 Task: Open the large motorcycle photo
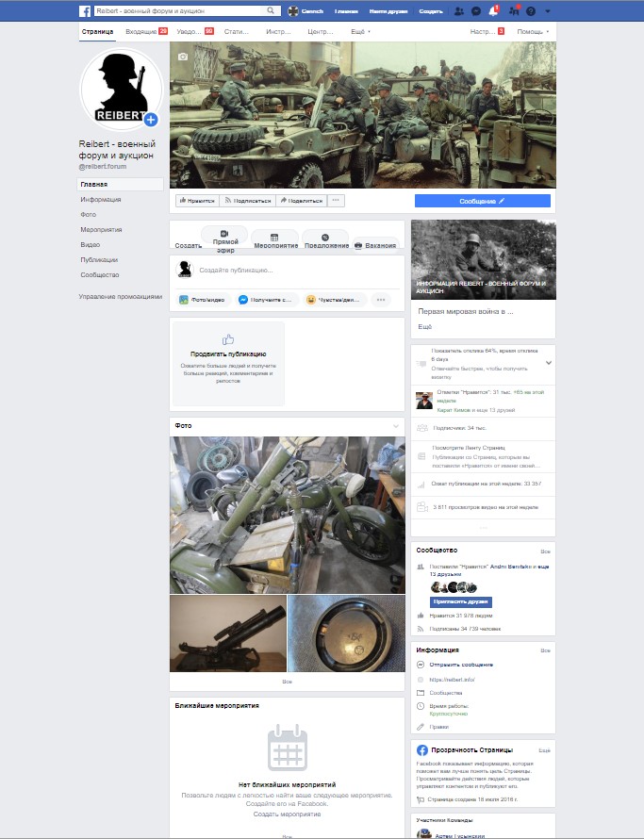click(287, 515)
